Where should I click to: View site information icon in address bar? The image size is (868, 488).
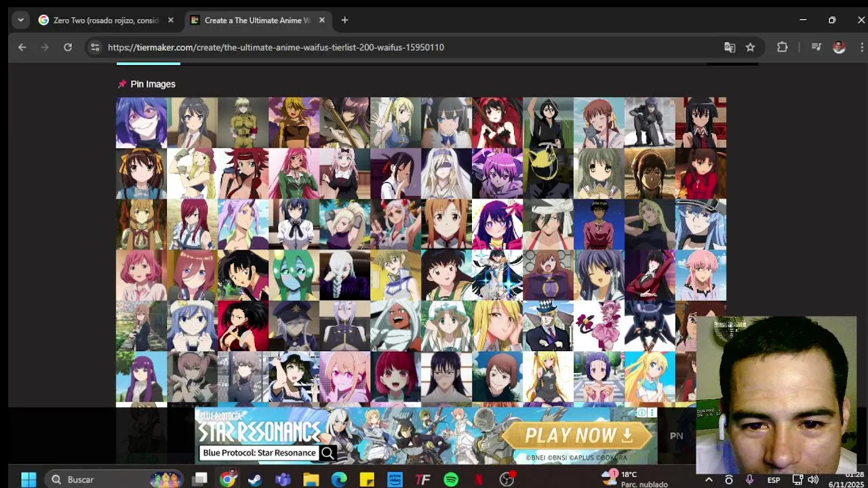[95, 47]
